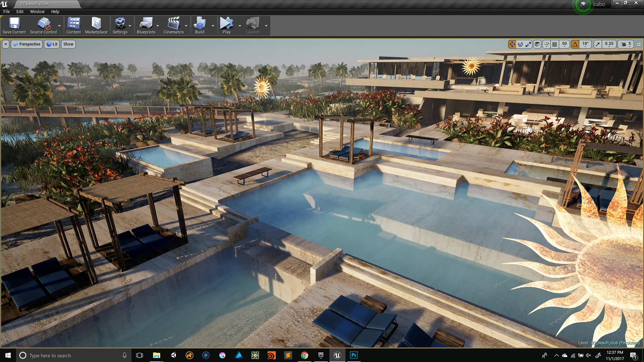Open File Explorer from the taskbar
The height and width of the screenshot is (362, 644).
[157, 355]
